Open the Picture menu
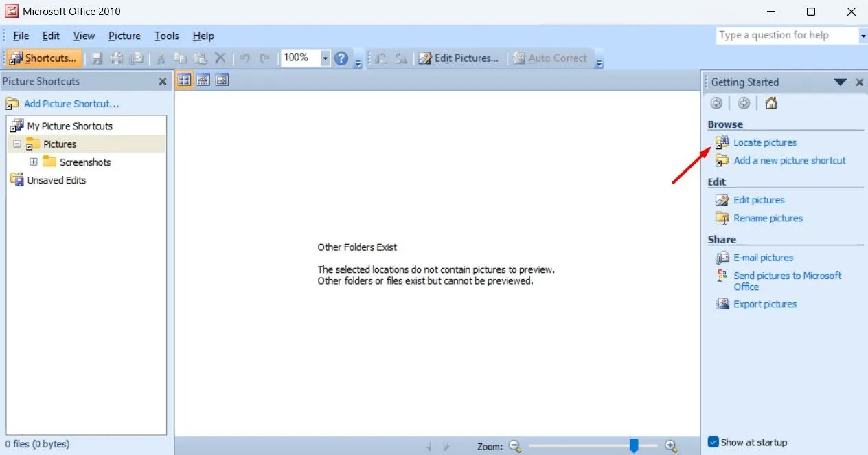The height and width of the screenshot is (455, 868). click(124, 36)
